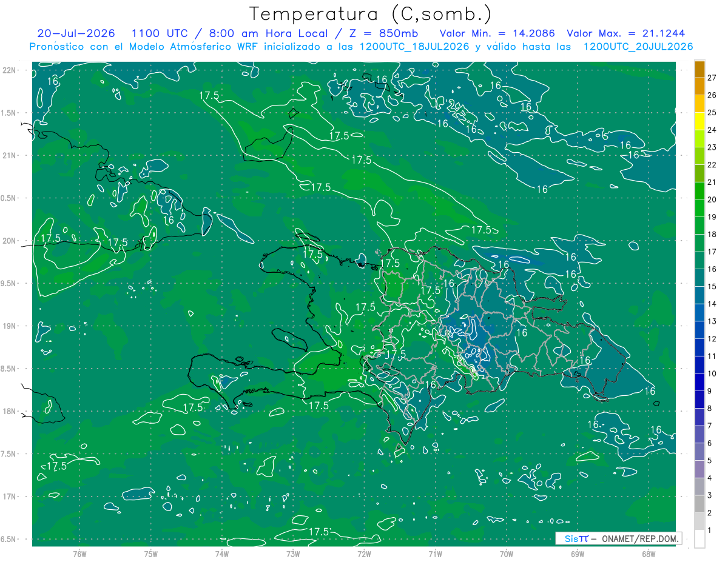Screen dimensions: 728x562
Task: Click the "75W" longitude axis label
Action: coord(151,554)
